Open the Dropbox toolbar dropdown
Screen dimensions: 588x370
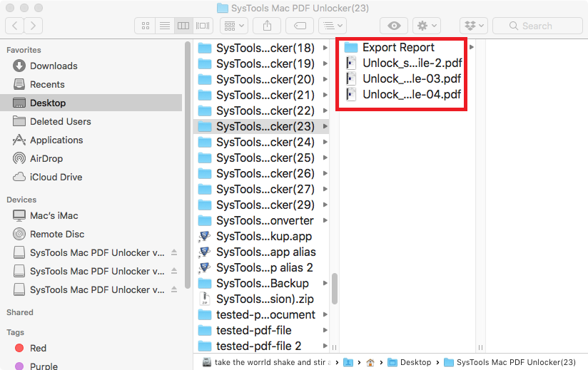point(474,26)
